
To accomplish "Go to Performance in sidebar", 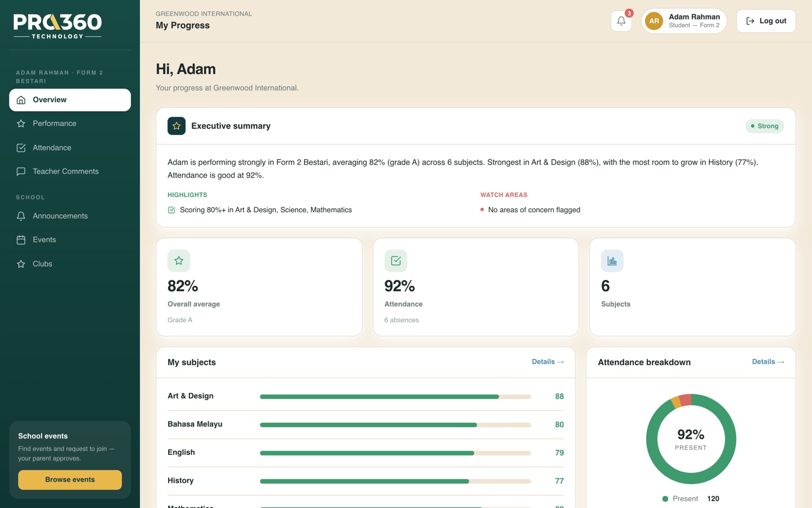I will tap(70, 124).
